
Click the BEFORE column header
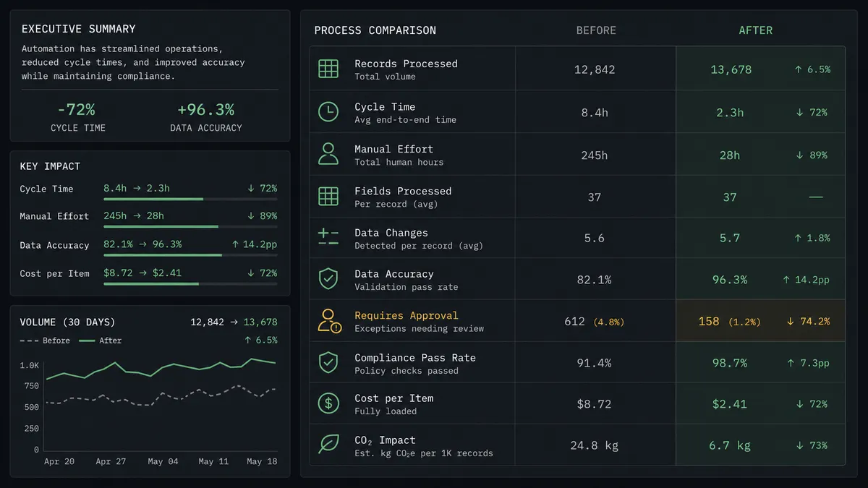coord(596,30)
